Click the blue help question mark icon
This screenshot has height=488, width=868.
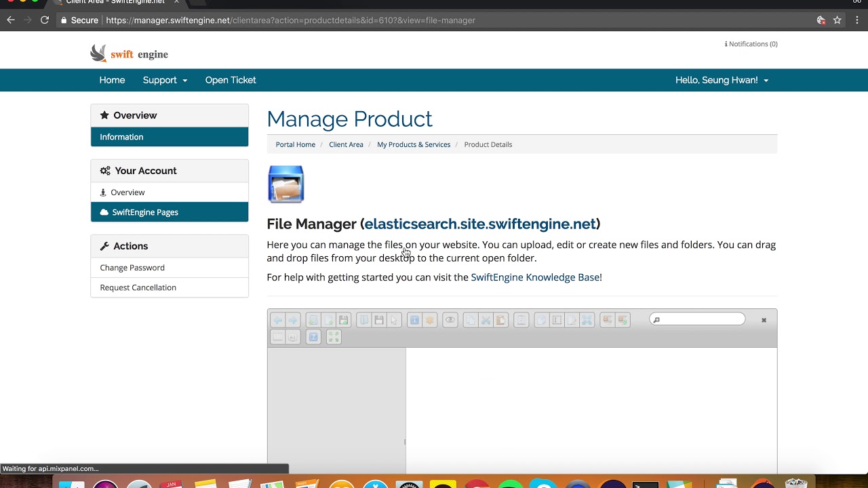pyautogui.click(x=313, y=337)
